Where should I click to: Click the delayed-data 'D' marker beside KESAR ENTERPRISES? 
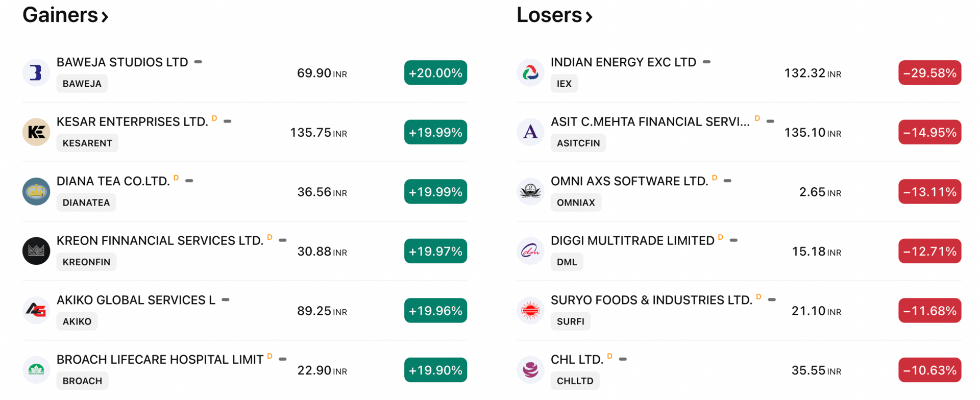point(214,118)
